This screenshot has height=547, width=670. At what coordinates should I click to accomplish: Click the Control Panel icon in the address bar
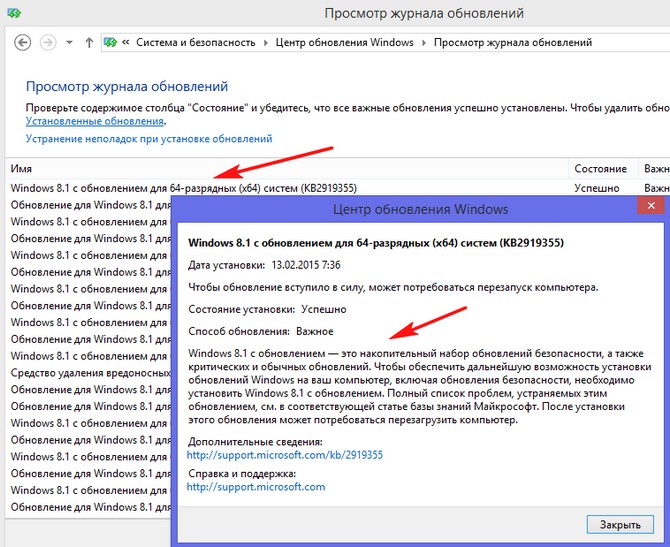click(111, 43)
